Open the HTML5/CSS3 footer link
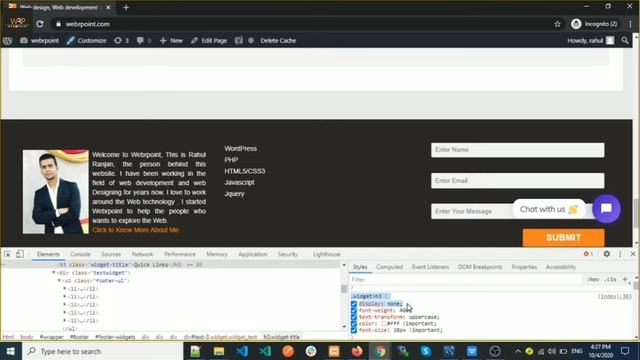Image resolution: width=640 pixels, height=360 pixels. coord(244,171)
